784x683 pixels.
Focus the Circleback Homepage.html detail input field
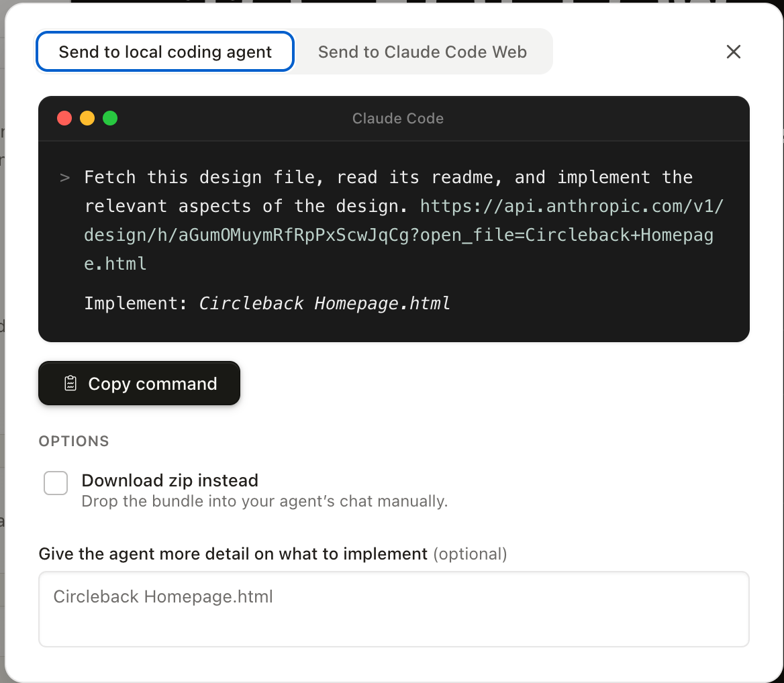[393, 609]
